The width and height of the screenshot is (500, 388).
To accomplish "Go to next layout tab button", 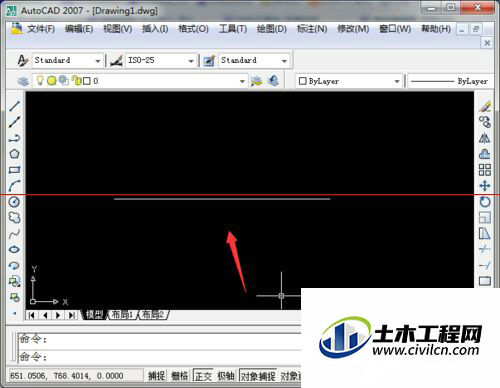I will click(58, 315).
